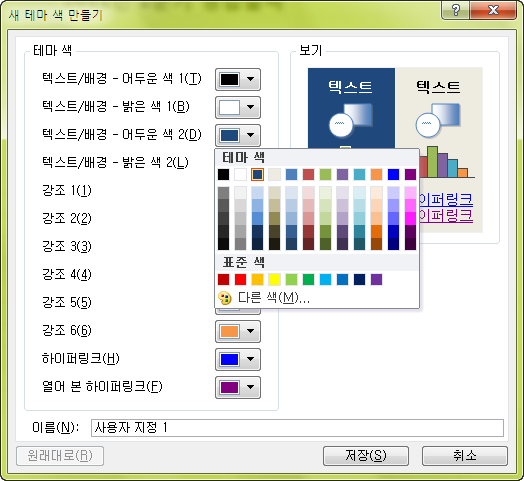
Task: Open the 텍스트/배경 - 밝은 색 1 color dropdown
Action: (x=238, y=108)
